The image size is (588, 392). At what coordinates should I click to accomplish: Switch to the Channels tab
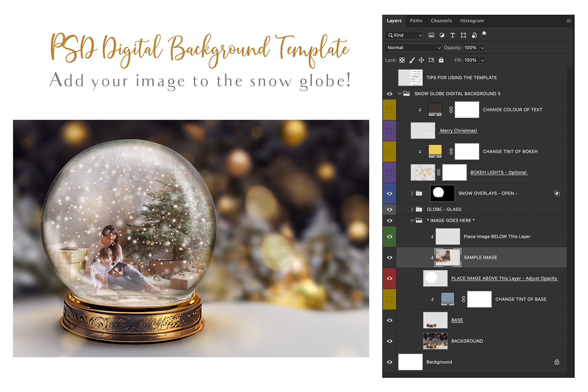[x=441, y=21]
